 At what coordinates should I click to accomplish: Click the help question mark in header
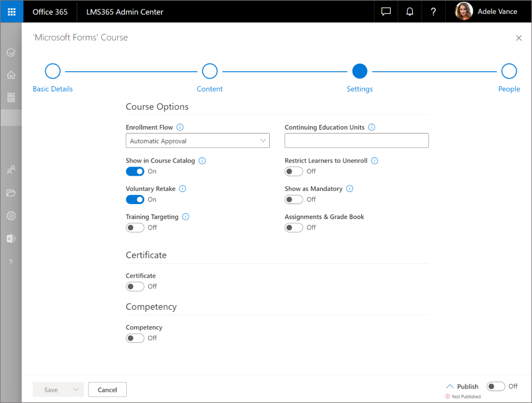pyautogui.click(x=433, y=12)
